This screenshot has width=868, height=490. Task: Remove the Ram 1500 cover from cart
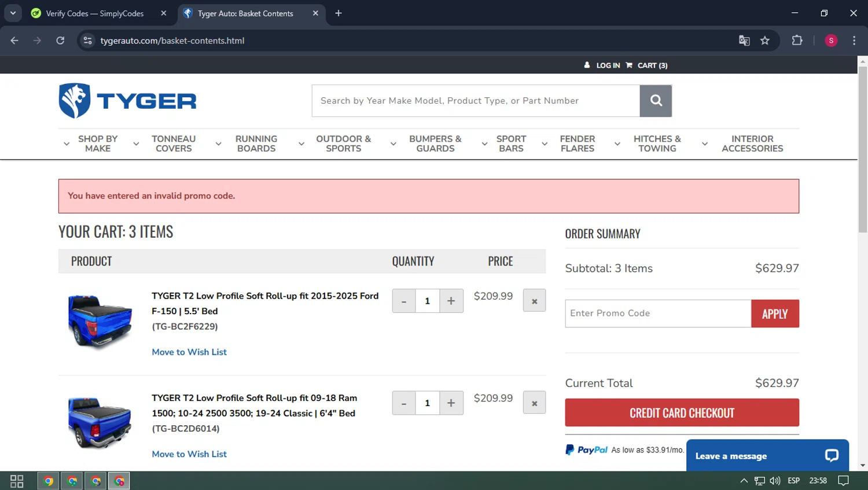[534, 403]
